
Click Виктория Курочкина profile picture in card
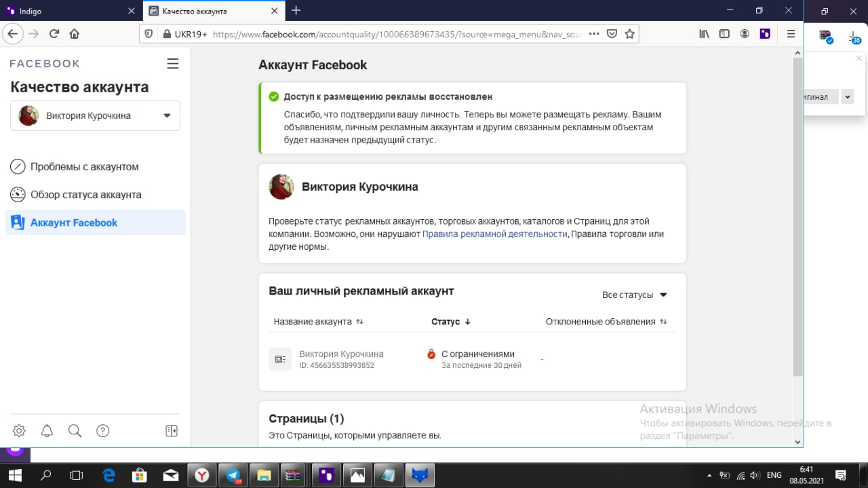pyautogui.click(x=281, y=187)
